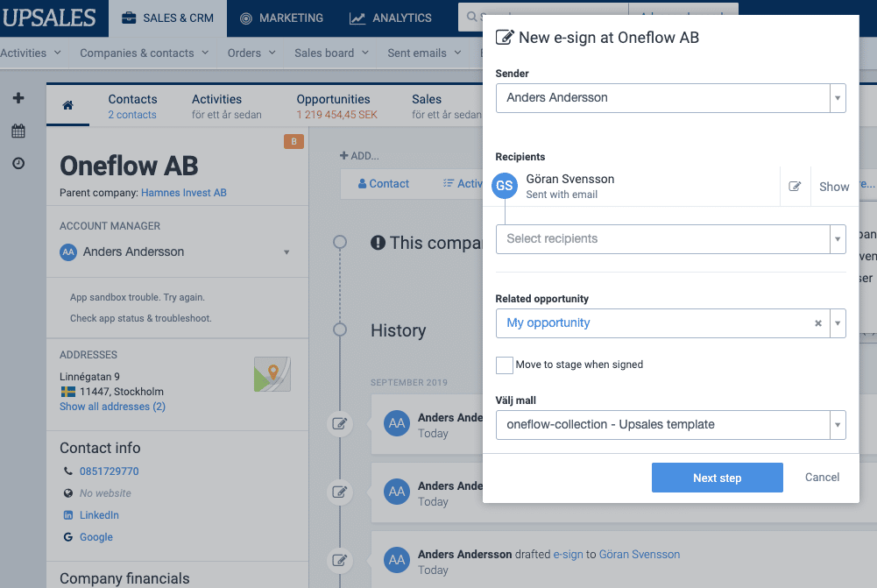
Task: Click the globe icon next to No website
Action: tap(68, 493)
